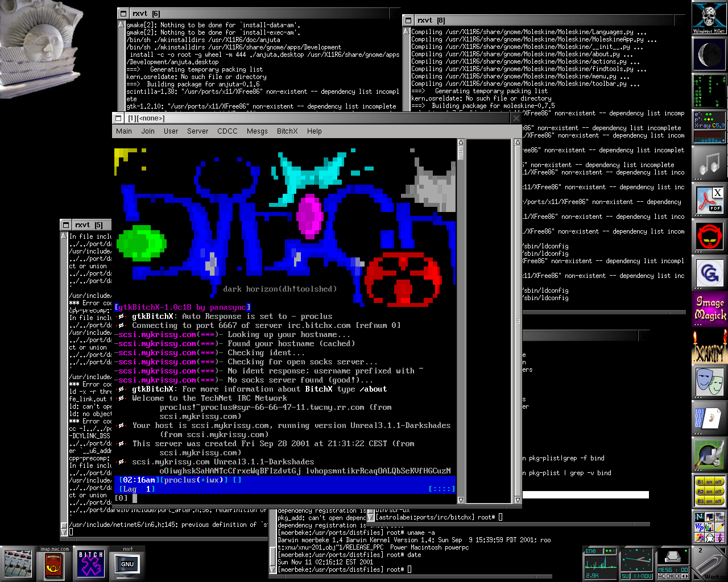
Task: Click the BitchX icon in the bottom dock
Action: pyautogui.click(x=91, y=564)
